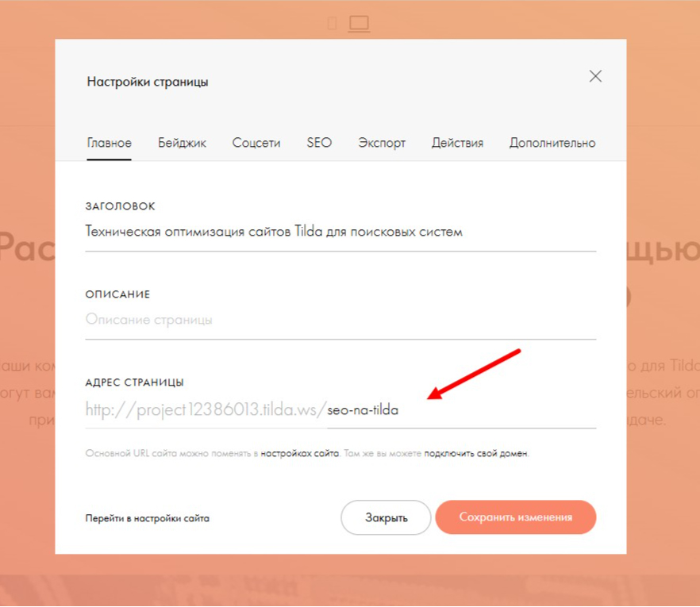Click the АДРЕС СТРАНИЦЫ label
Viewport: 700px width, 607px height.
[134, 382]
